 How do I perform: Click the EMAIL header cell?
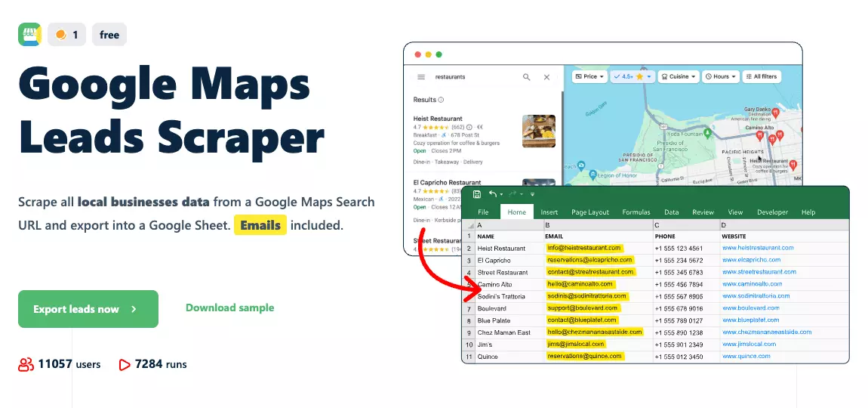coord(599,236)
